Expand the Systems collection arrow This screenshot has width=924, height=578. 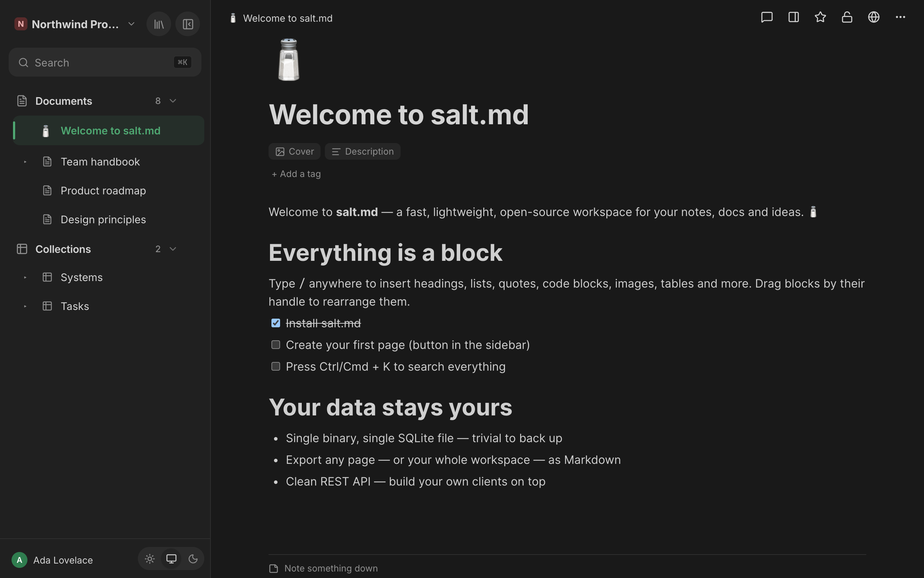pos(25,277)
